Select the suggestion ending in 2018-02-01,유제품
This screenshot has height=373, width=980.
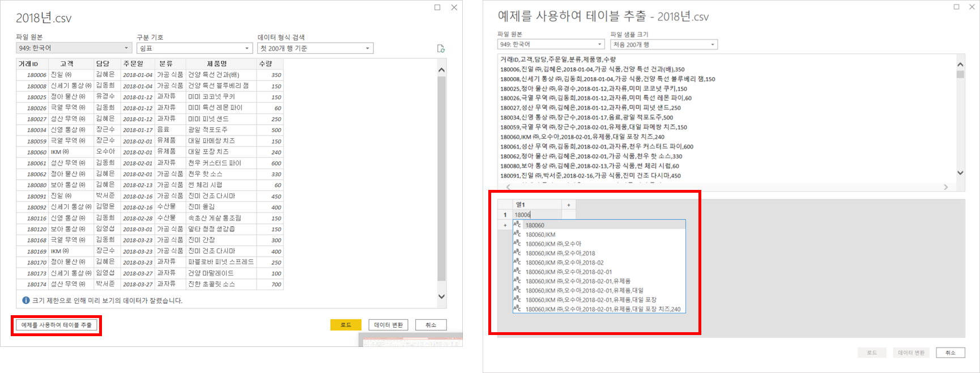(599, 281)
